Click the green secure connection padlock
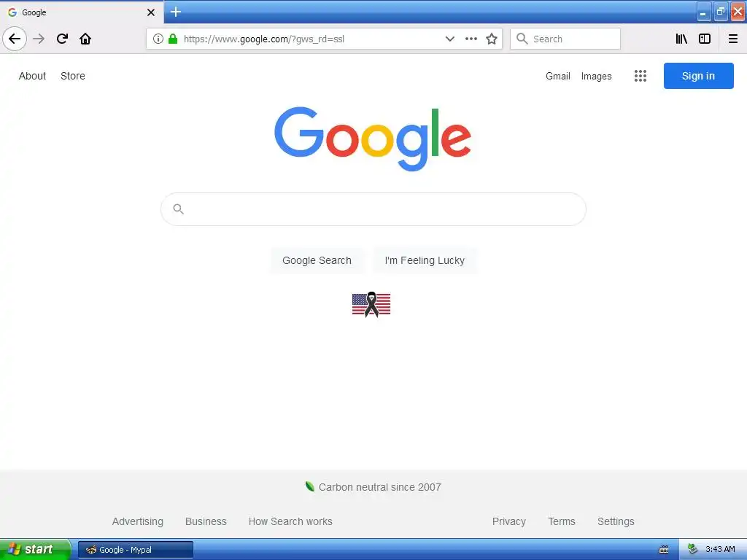This screenshot has height=560, width=747. (x=173, y=39)
